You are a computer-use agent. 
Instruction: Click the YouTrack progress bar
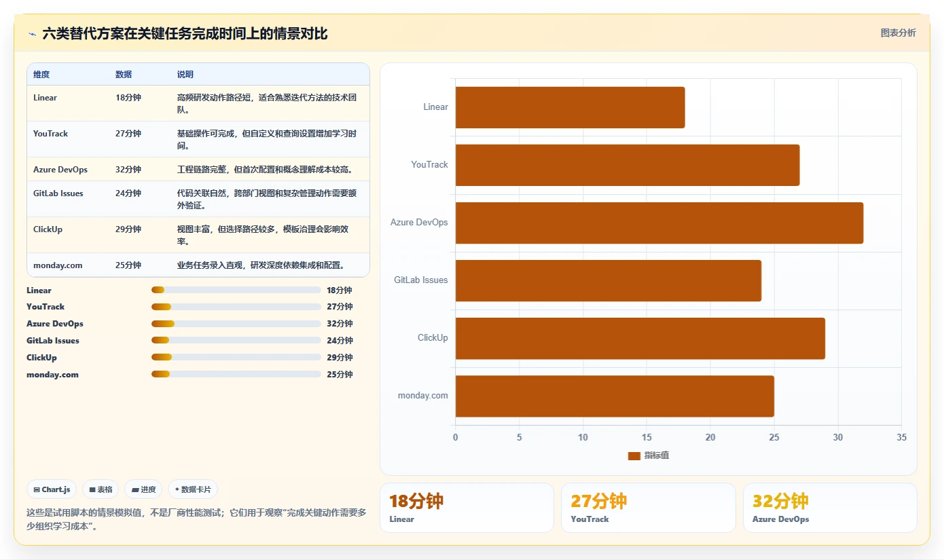point(236,307)
